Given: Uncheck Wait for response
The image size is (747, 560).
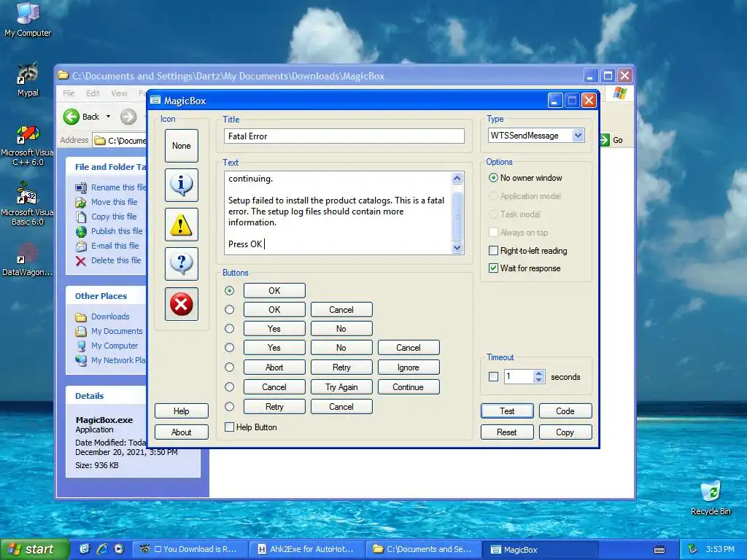Looking at the screenshot, I should [494, 268].
